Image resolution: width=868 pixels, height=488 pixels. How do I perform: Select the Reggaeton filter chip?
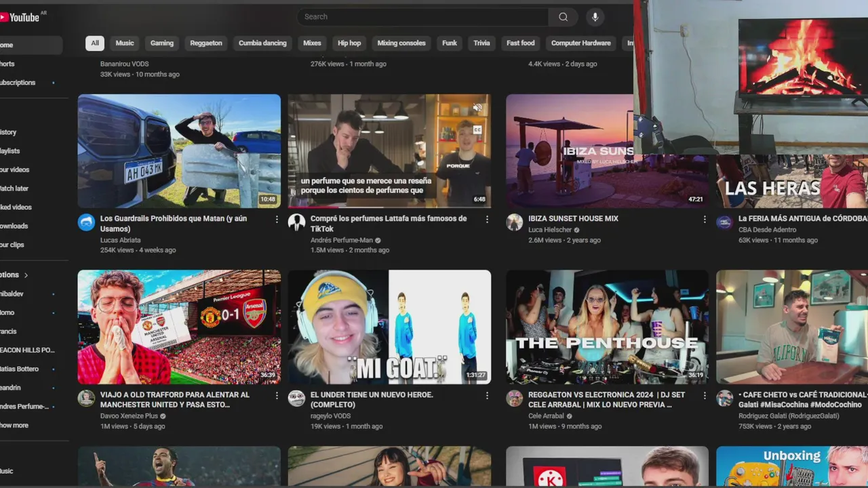click(x=206, y=43)
